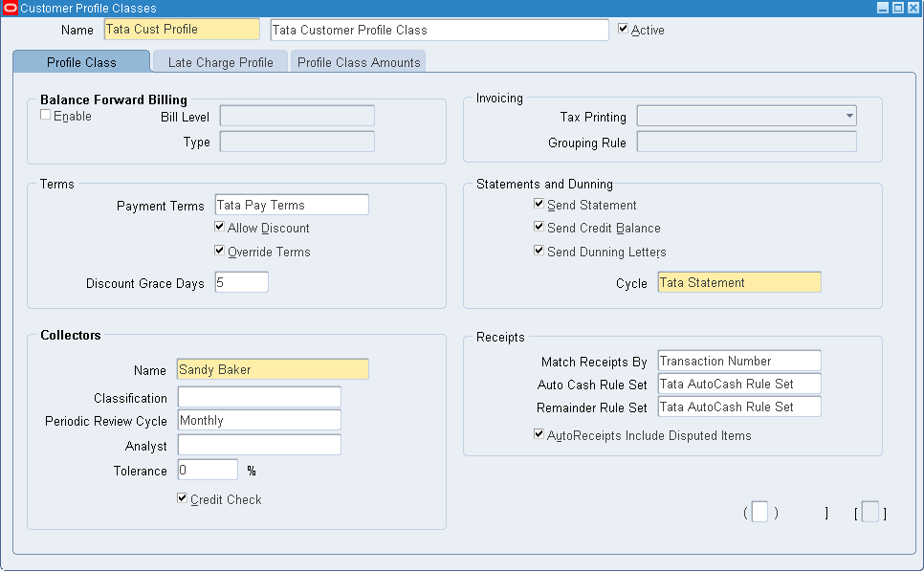The height and width of the screenshot is (572, 924).
Task: Close the Customer Profile Classes window
Action: 913,8
